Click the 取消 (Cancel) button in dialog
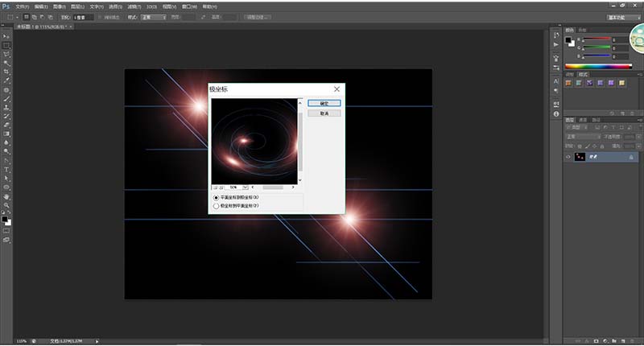Viewport: 644px width, 346px height. coord(324,113)
